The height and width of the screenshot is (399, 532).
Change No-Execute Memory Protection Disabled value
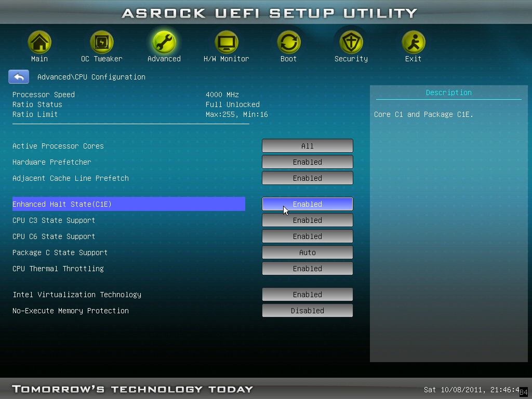point(308,311)
